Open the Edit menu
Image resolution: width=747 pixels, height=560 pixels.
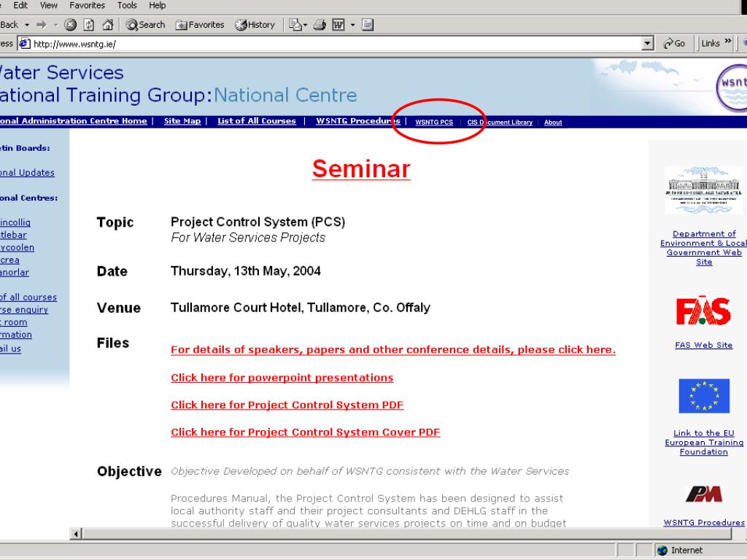[20, 6]
